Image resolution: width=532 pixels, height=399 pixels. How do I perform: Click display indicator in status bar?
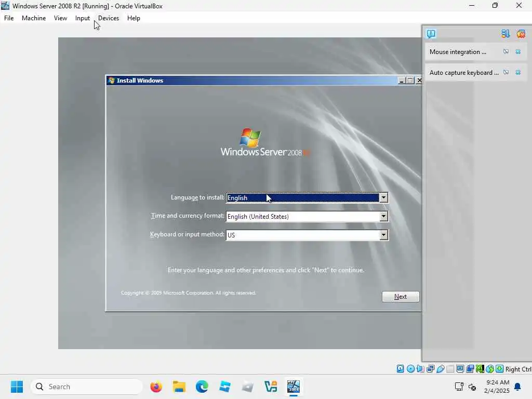pyautogui.click(x=460, y=369)
